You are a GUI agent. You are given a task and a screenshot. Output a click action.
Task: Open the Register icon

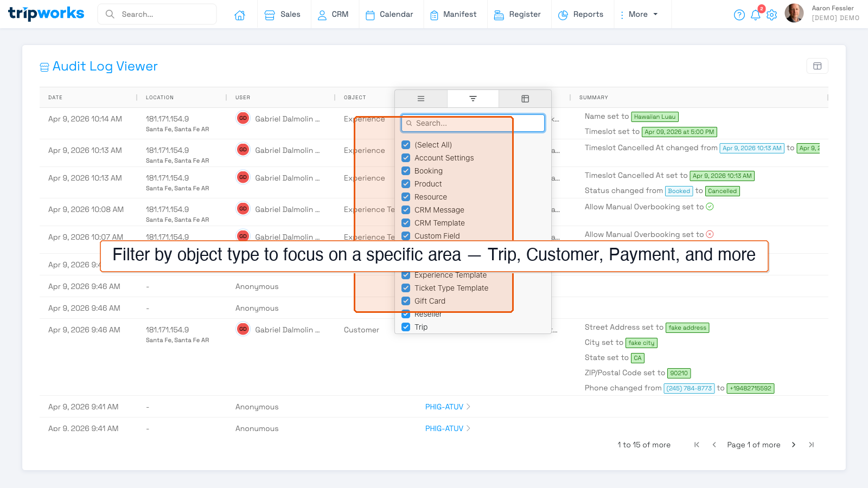pyautogui.click(x=499, y=15)
